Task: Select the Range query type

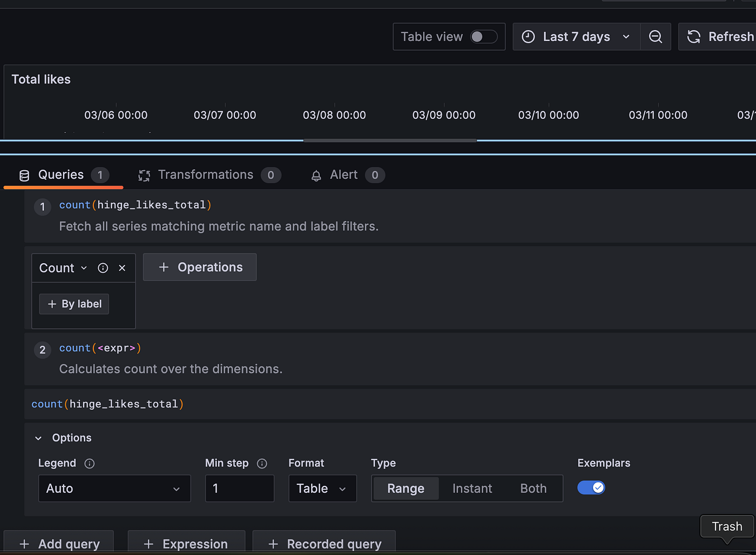Action: 406,489
